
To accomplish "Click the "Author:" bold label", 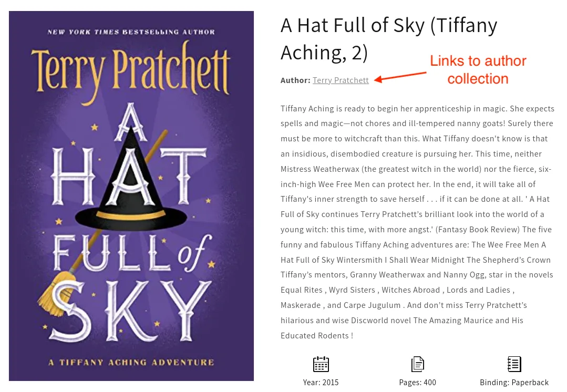I will [295, 80].
